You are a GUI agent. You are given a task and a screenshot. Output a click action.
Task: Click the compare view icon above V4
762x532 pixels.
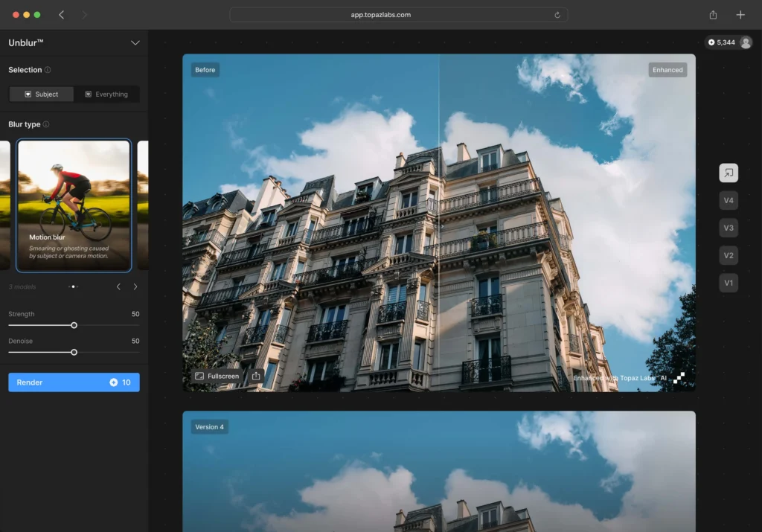coord(729,173)
